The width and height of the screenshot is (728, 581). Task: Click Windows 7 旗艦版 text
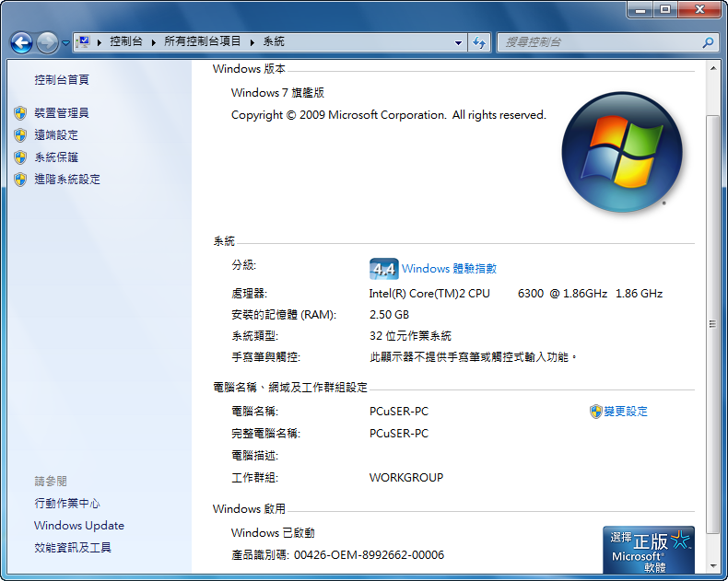[x=277, y=93]
